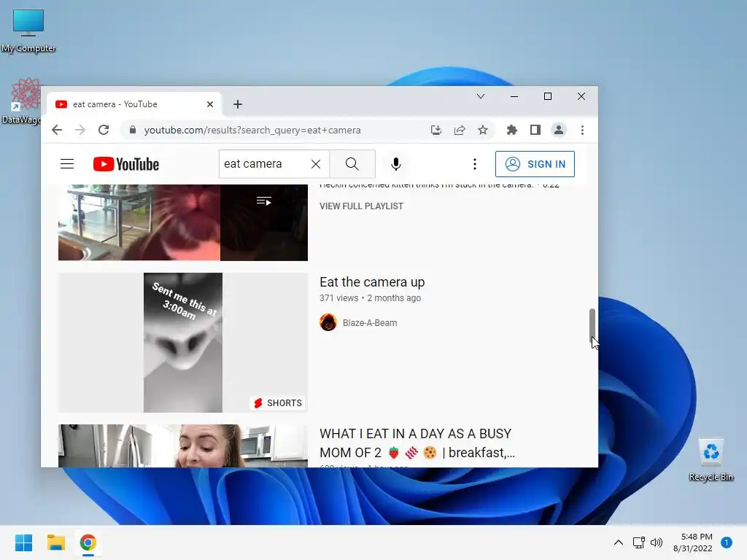Open Chrome extensions puzzle icon
The image size is (747, 560).
tap(511, 130)
